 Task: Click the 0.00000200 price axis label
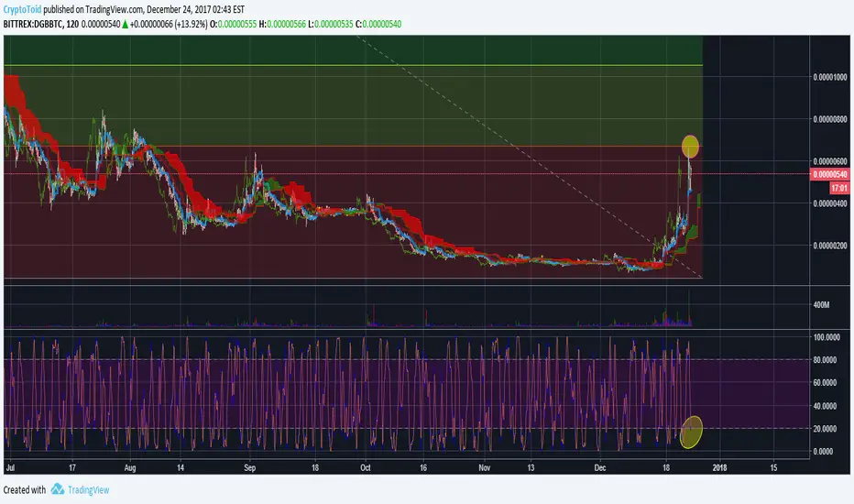[x=830, y=246]
